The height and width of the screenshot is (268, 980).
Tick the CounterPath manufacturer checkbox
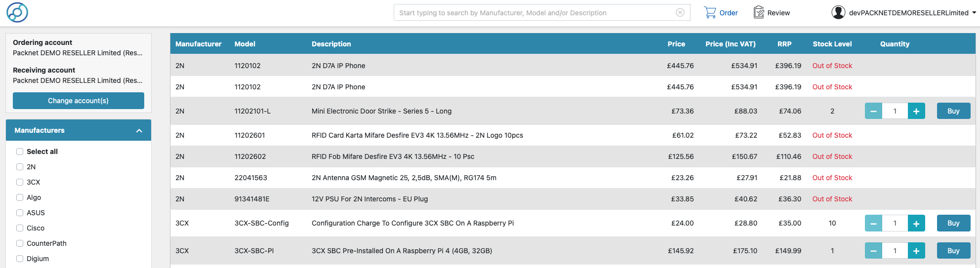(x=20, y=243)
